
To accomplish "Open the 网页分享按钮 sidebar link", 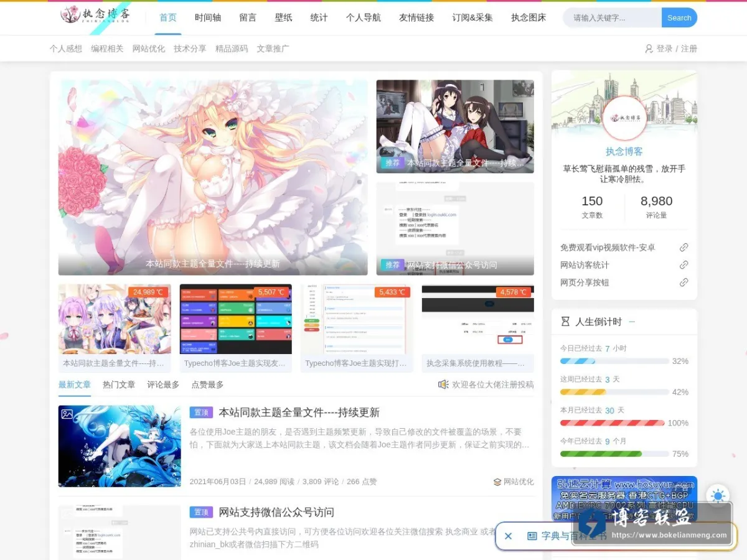I will point(585,282).
